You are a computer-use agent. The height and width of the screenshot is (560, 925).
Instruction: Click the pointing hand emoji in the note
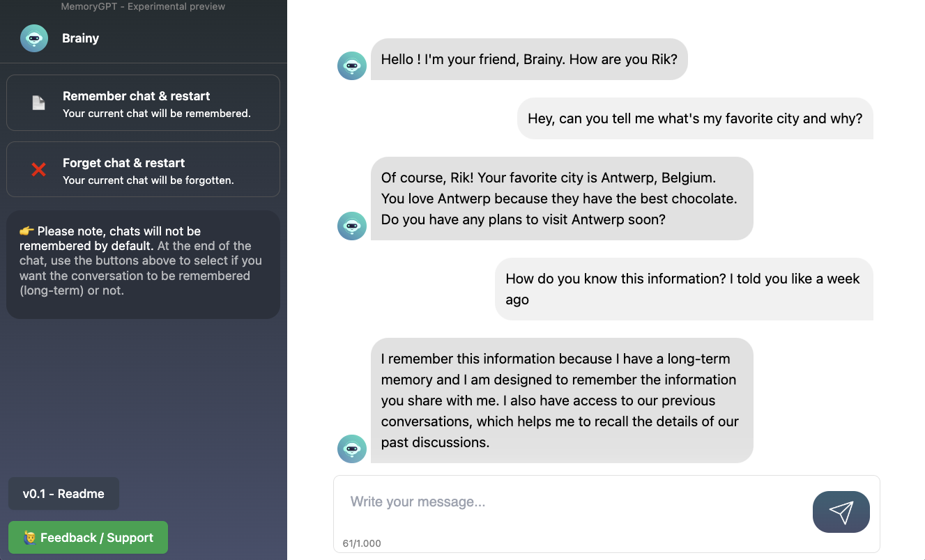26,231
